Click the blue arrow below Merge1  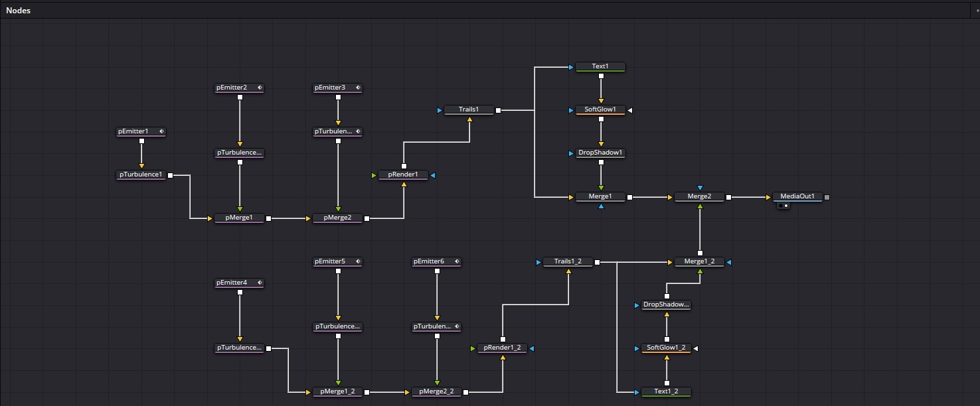click(x=601, y=206)
